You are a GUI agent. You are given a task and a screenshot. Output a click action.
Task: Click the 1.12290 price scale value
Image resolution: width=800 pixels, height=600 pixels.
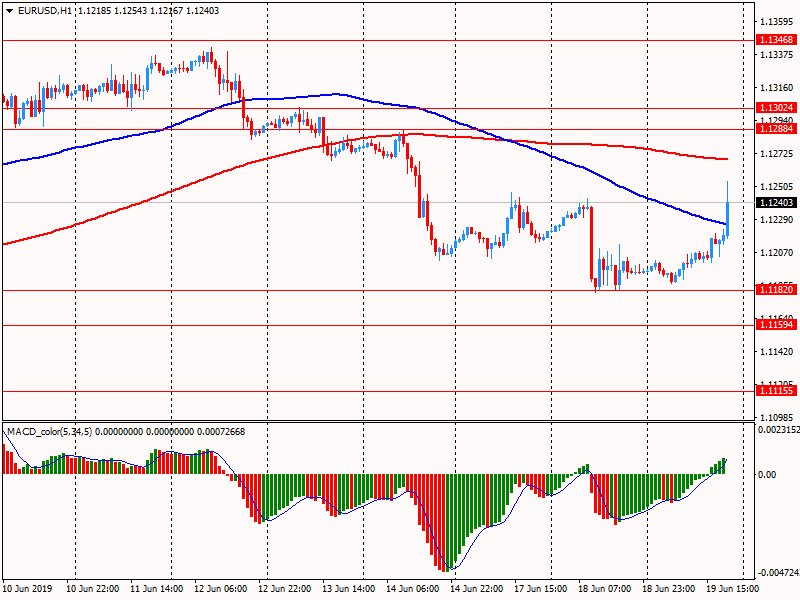[x=777, y=220]
